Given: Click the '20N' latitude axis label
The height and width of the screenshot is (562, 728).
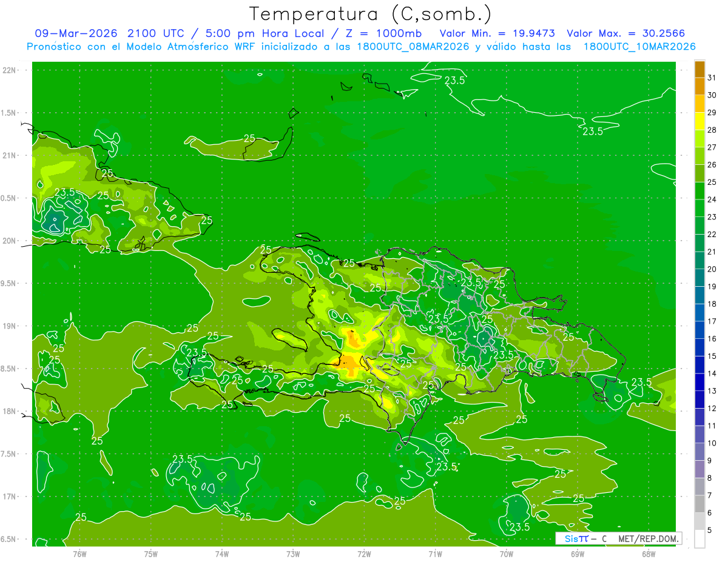Looking at the screenshot, I should (9, 241).
